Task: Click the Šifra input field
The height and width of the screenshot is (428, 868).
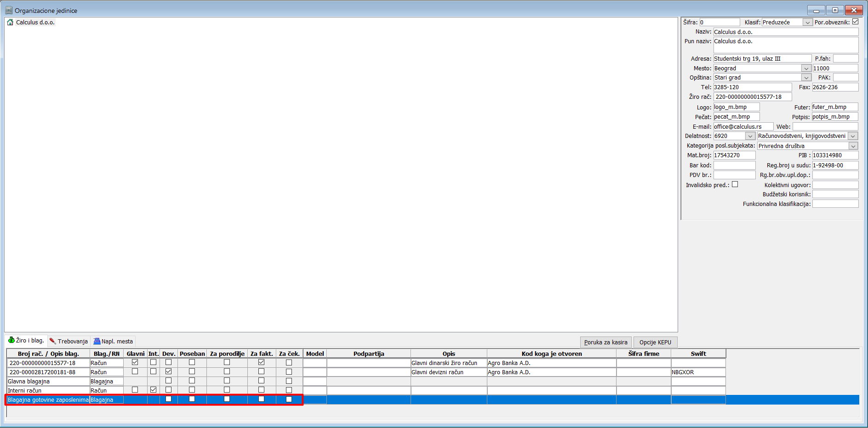Action: [720, 22]
